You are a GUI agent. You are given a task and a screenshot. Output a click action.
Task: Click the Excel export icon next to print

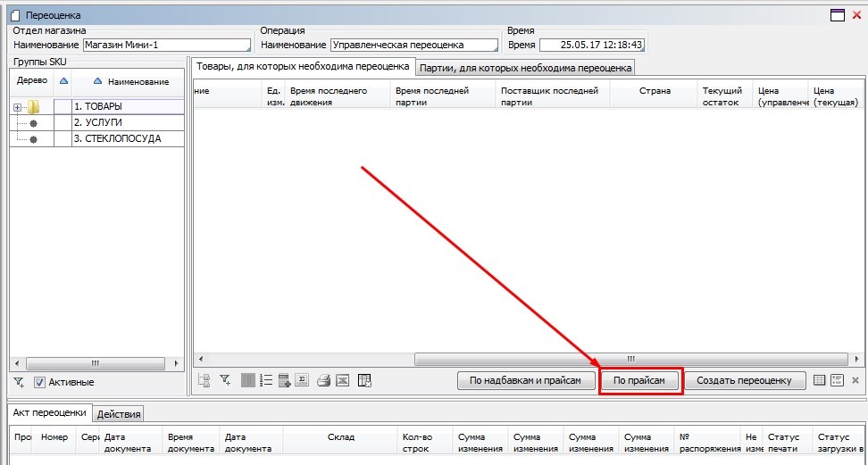click(x=341, y=380)
